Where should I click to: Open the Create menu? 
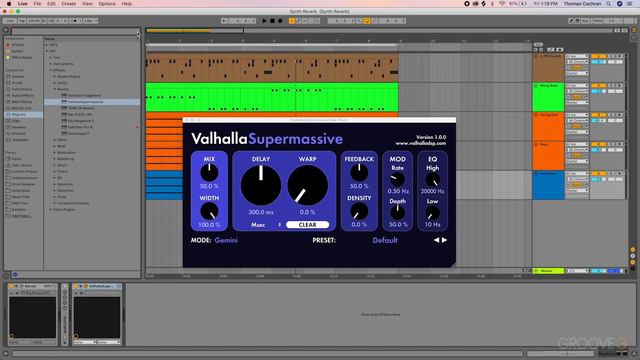click(69, 4)
